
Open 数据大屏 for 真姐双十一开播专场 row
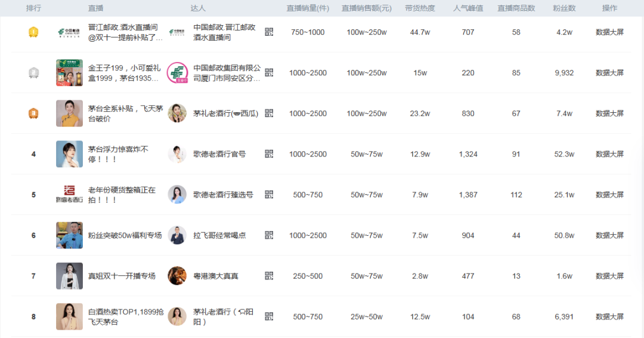pyautogui.click(x=609, y=276)
